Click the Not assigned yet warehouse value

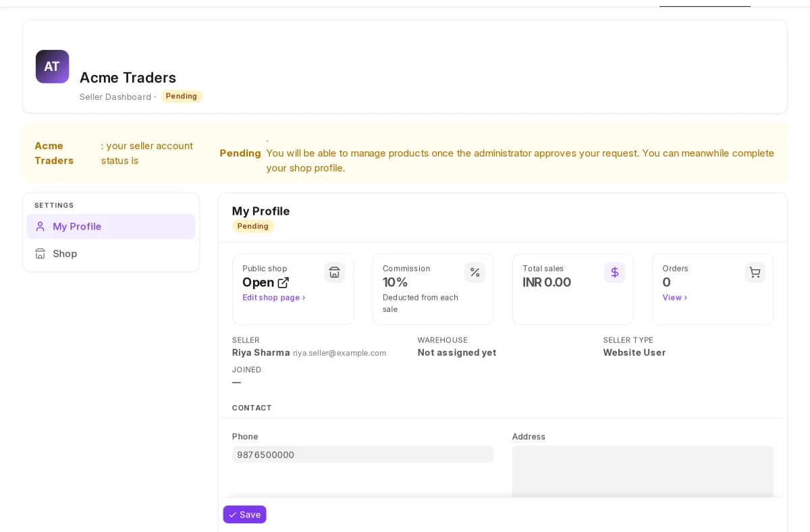click(x=457, y=352)
